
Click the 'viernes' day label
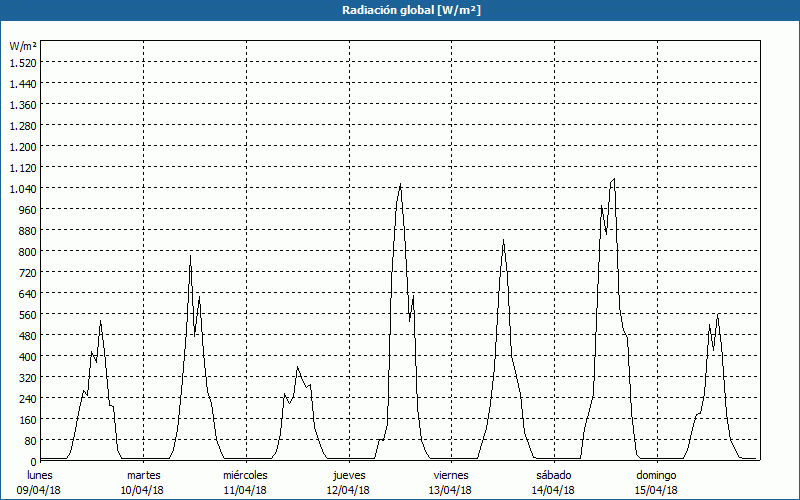(451, 475)
